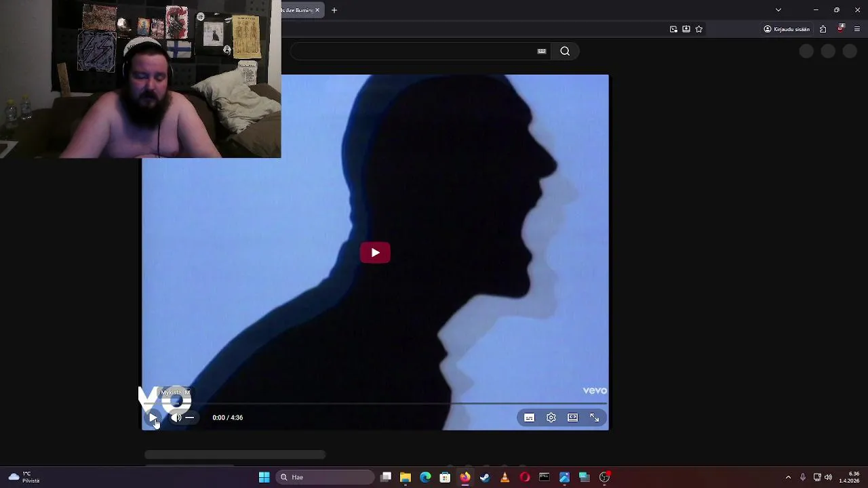Open Opera browser from the taskbar
The width and height of the screenshot is (868, 488).
point(524,477)
